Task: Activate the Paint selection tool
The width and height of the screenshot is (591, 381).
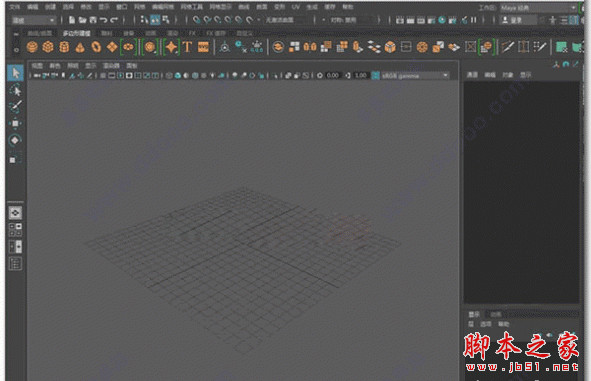Action: point(15,107)
